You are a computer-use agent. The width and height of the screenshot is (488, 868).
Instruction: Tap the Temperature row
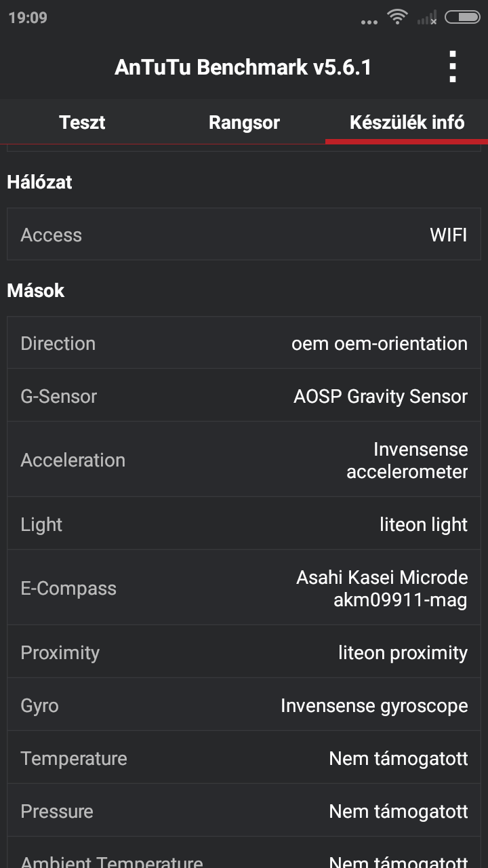244,758
